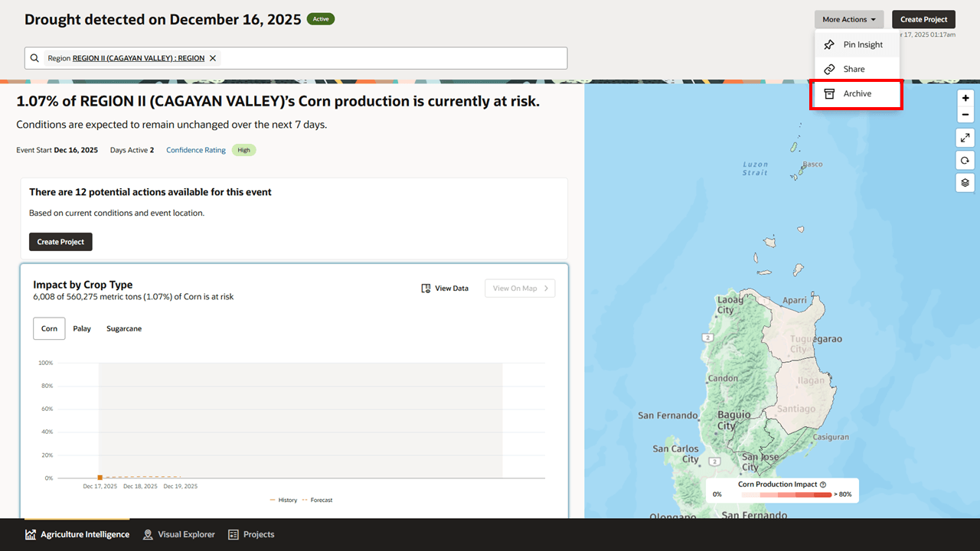
Task: Open the Confidence Rating link
Action: [196, 150]
